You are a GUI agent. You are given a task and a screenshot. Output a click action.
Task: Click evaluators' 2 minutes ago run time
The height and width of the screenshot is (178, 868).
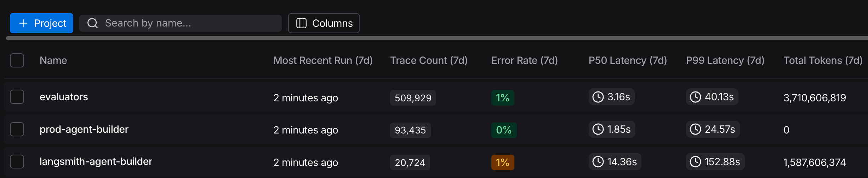(305, 98)
